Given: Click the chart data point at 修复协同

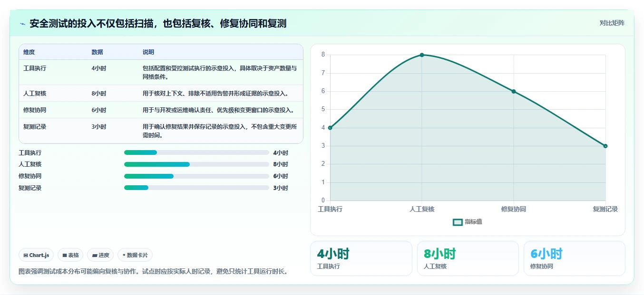Looking at the screenshot, I should tap(514, 91).
